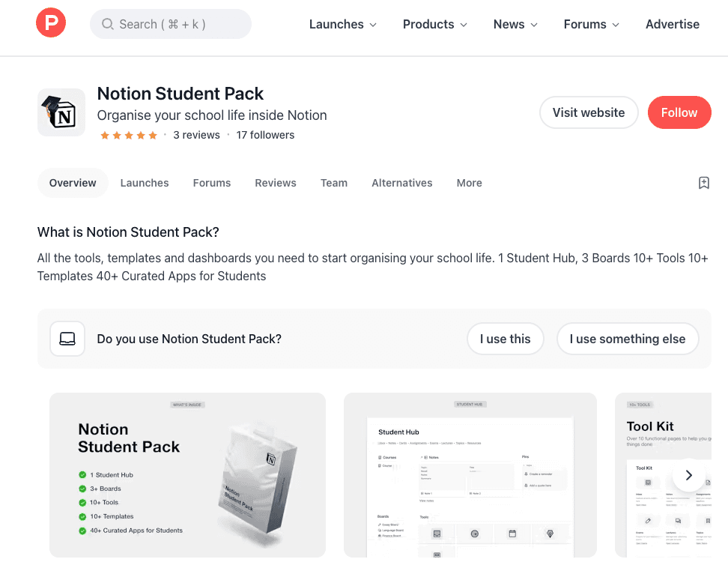Click the 'What is Notion Student Pack?' heading
728x565 pixels.
click(128, 232)
